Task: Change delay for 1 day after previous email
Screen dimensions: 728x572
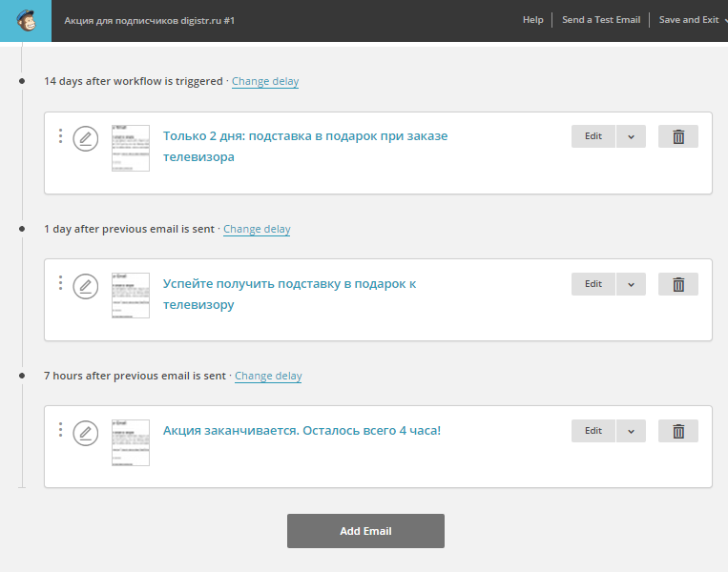Action: pyautogui.click(x=257, y=229)
